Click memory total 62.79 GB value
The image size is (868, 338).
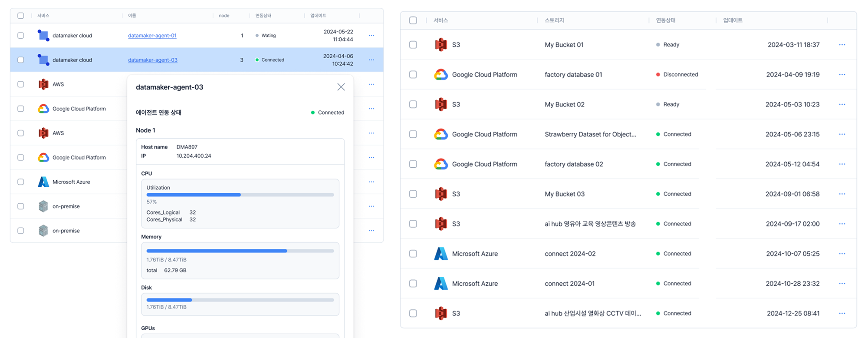175,270
